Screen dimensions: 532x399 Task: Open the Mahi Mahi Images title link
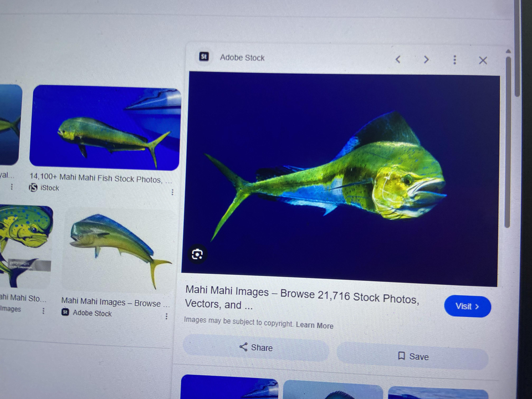[x=301, y=298]
